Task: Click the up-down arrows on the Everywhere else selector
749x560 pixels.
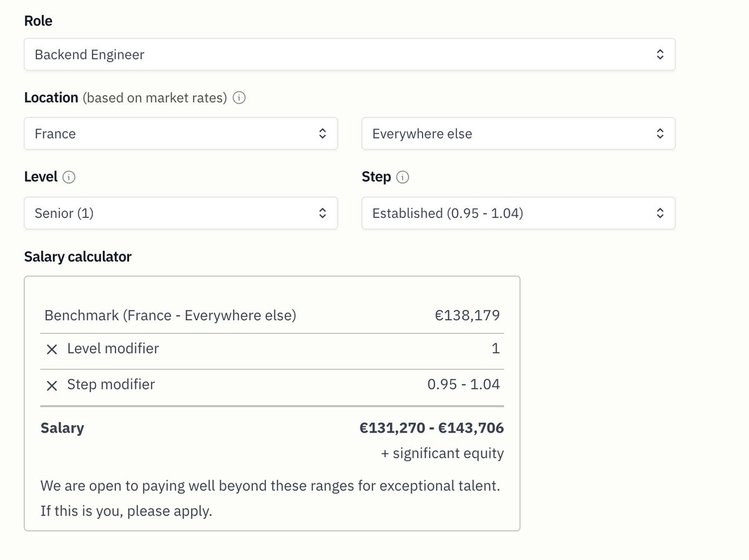Action: pos(660,134)
